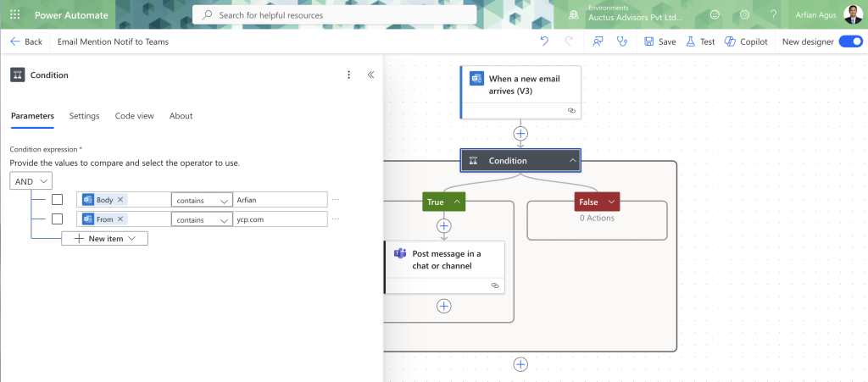
Task: Switch to the Code view tab
Action: [135, 115]
